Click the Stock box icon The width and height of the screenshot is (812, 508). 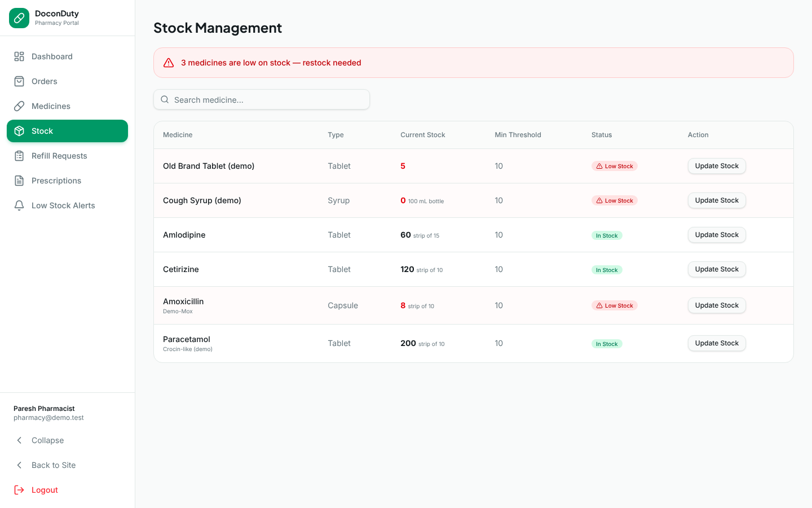(19, 131)
